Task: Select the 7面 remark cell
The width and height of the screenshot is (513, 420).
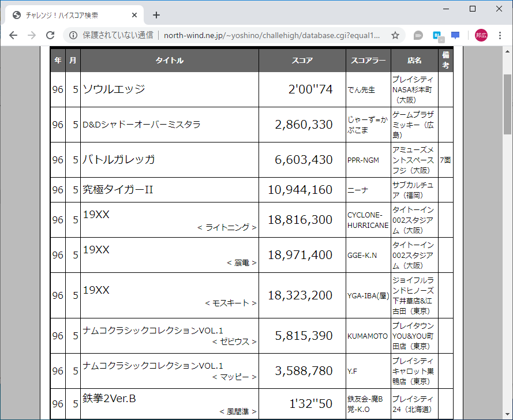Action: pos(445,160)
